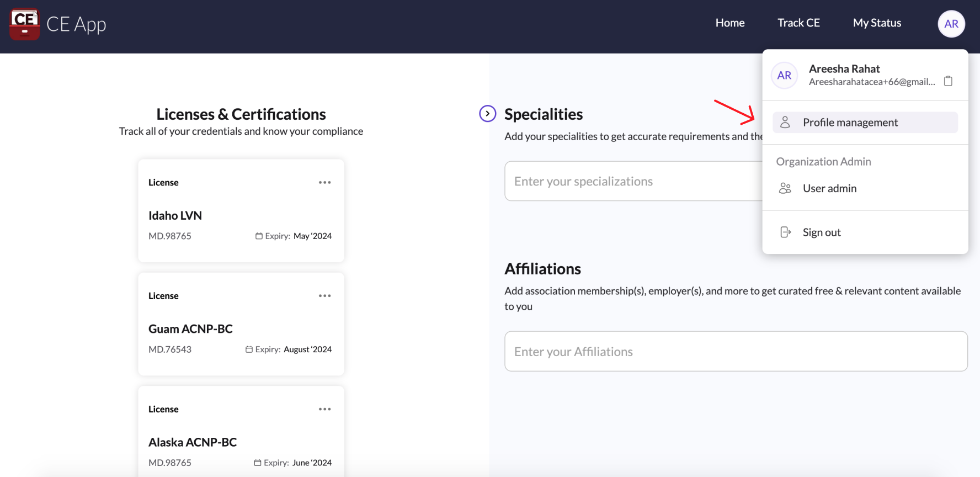Viewport: 980px width, 477px height.
Task: Click the AR avatar in the dropdown header
Action: pos(784,76)
